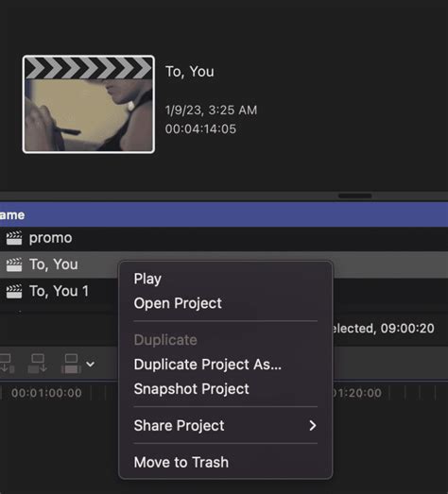Click the 00:01:00:00 timeline ruler mark
The image size is (448, 494).
pyautogui.click(x=46, y=393)
